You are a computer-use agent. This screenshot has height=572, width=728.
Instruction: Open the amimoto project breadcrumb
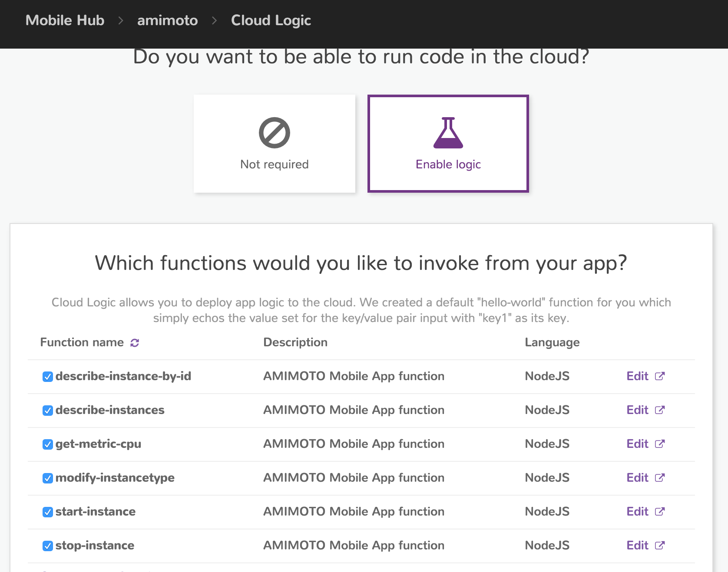[168, 20]
